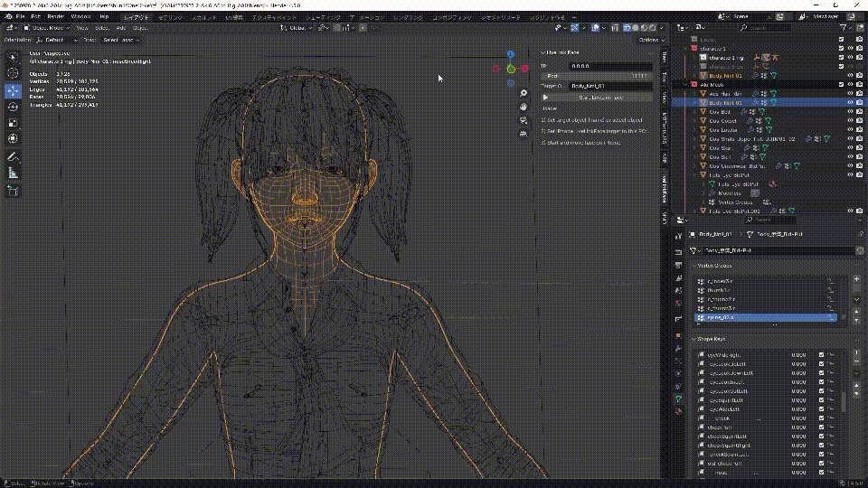This screenshot has width=868, height=488.
Task: Open the Object Data mesh tab in Properties
Action: coord(679,398)
